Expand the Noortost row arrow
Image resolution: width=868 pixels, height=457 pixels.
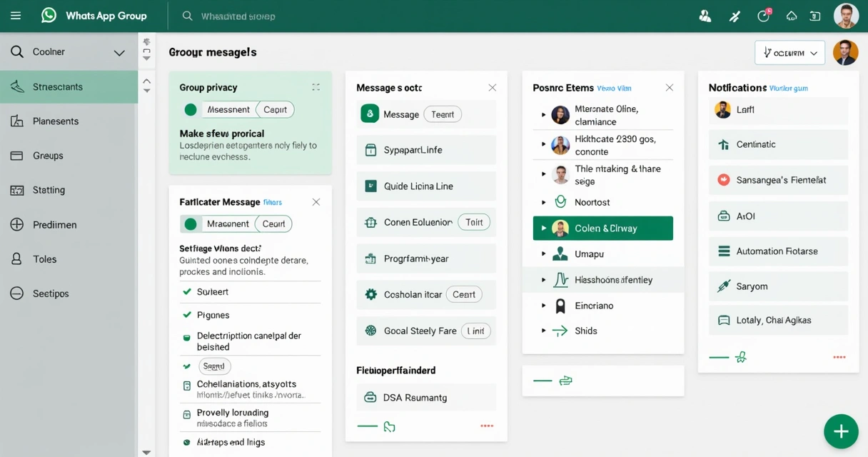(544, 203)
